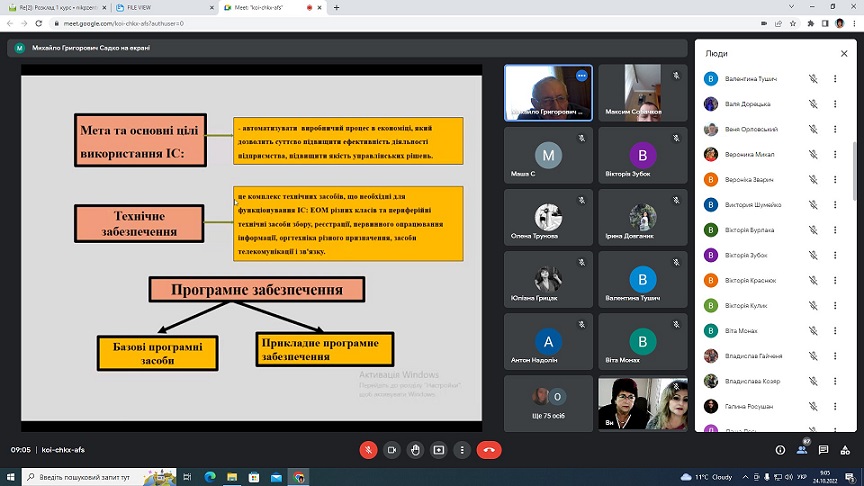This screenshot has height=486, width=864.
Task: Select Галина Росушан in the people list
Action: click(749, 407)
